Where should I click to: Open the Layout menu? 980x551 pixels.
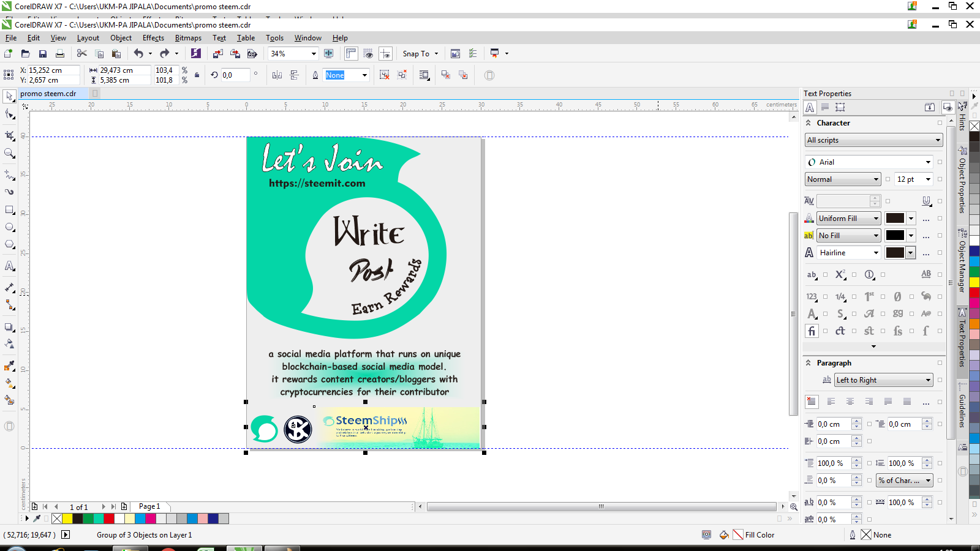[88, 38]
